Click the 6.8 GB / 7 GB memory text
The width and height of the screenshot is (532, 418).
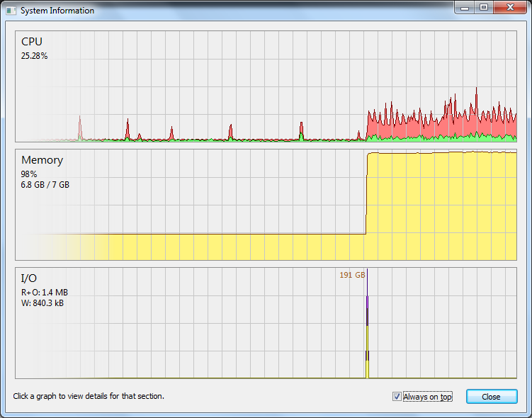coord(45,185)
